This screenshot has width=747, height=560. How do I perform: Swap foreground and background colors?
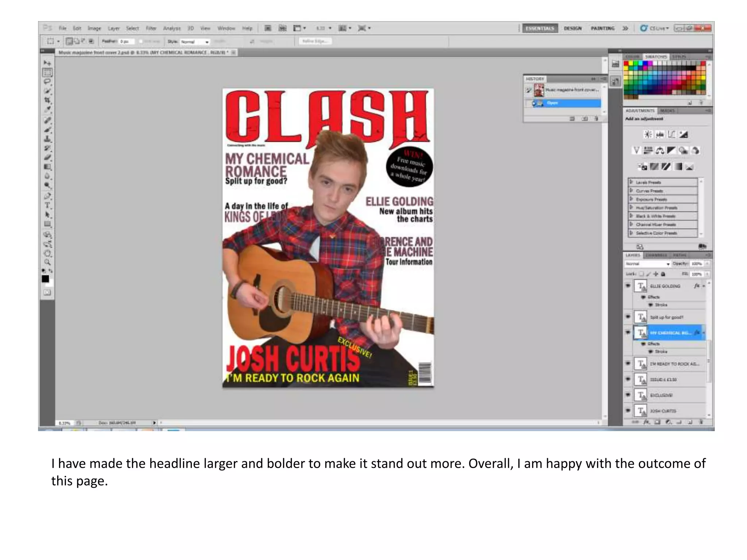[x=51, y=271]
